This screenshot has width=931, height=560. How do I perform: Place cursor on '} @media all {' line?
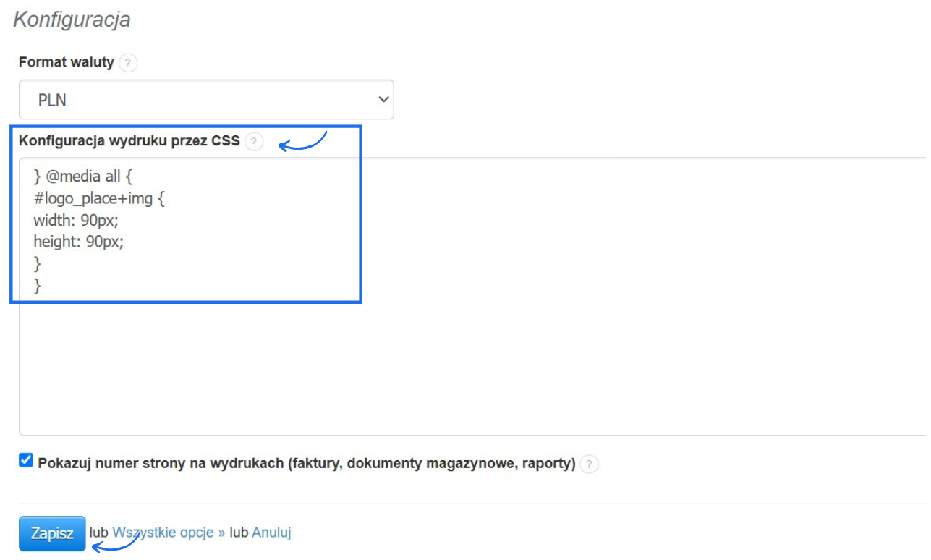pos(83,177)
